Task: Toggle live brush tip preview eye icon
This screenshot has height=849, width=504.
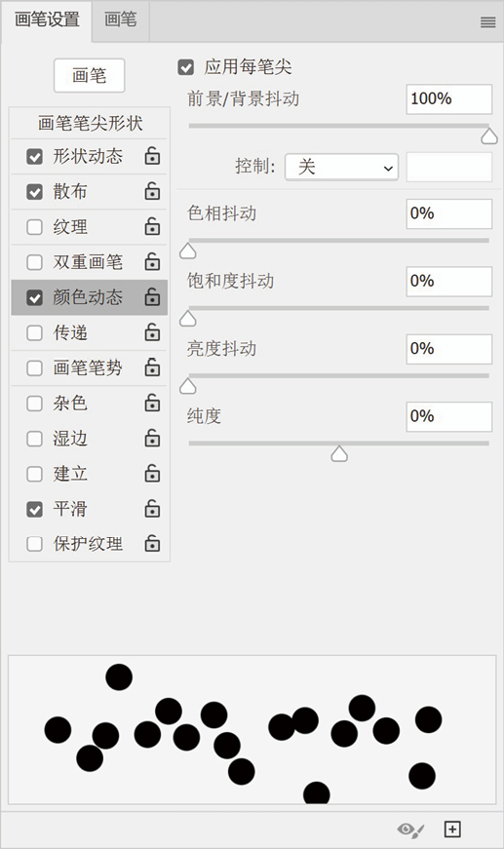Action: (x=410, y=829)
